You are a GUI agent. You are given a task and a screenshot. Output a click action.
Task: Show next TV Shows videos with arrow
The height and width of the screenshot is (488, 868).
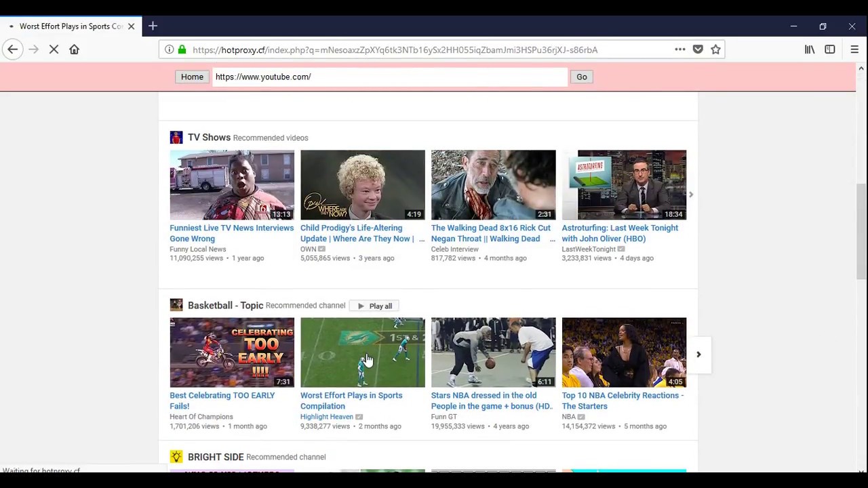tap(691, 195)
